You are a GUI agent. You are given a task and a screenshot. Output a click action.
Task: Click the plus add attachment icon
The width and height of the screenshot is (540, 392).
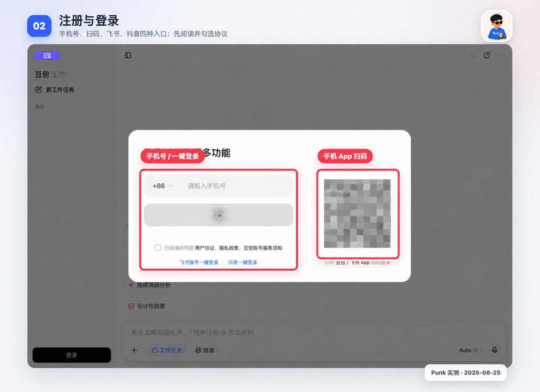click(134, 350)
